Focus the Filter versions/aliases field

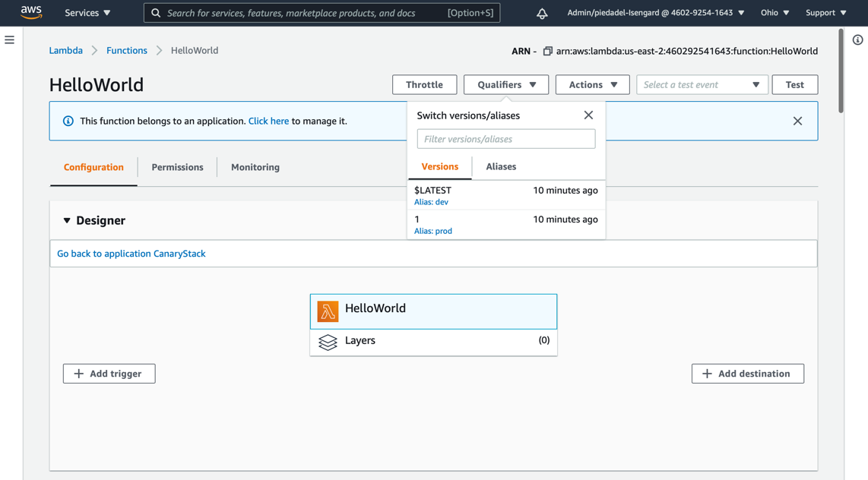506,139
